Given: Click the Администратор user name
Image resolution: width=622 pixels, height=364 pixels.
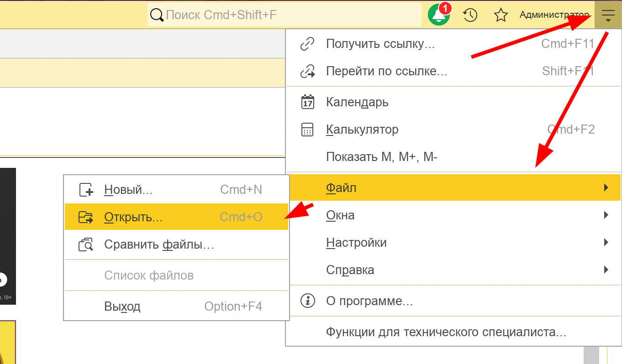Looking at the screenshot, I should 554,15.
